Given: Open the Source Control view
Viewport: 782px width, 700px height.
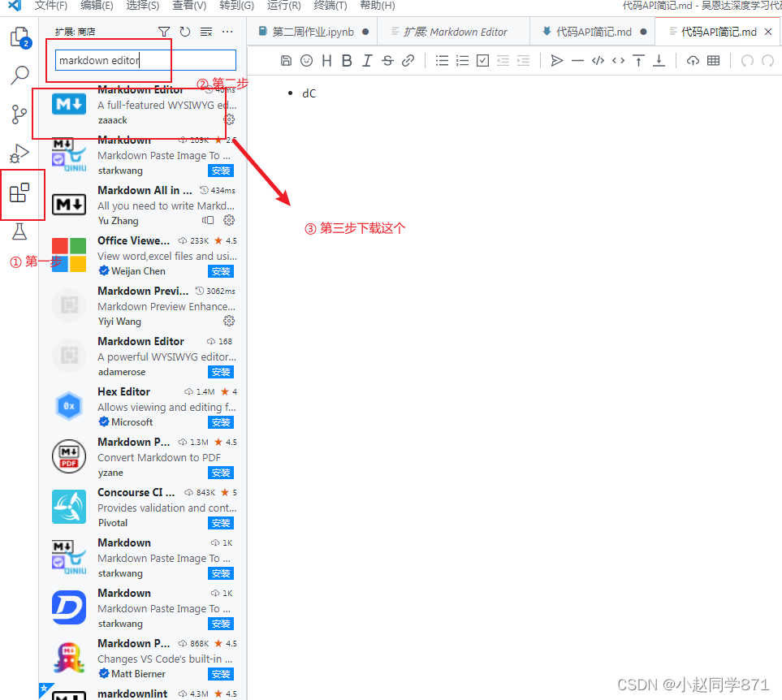Looking at the screenshot, I should 19,115.
